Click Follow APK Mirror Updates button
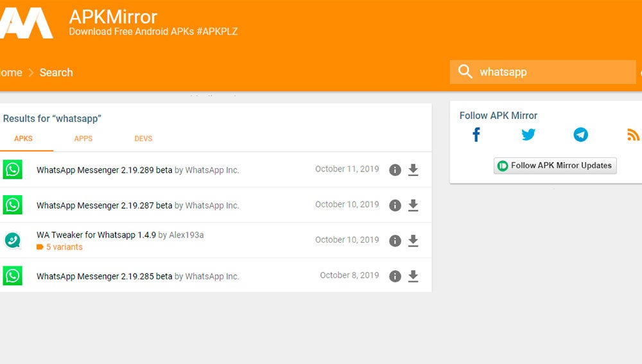Image resolution: width=642 pixels, height=364 pixels. [x=555, y=166]
